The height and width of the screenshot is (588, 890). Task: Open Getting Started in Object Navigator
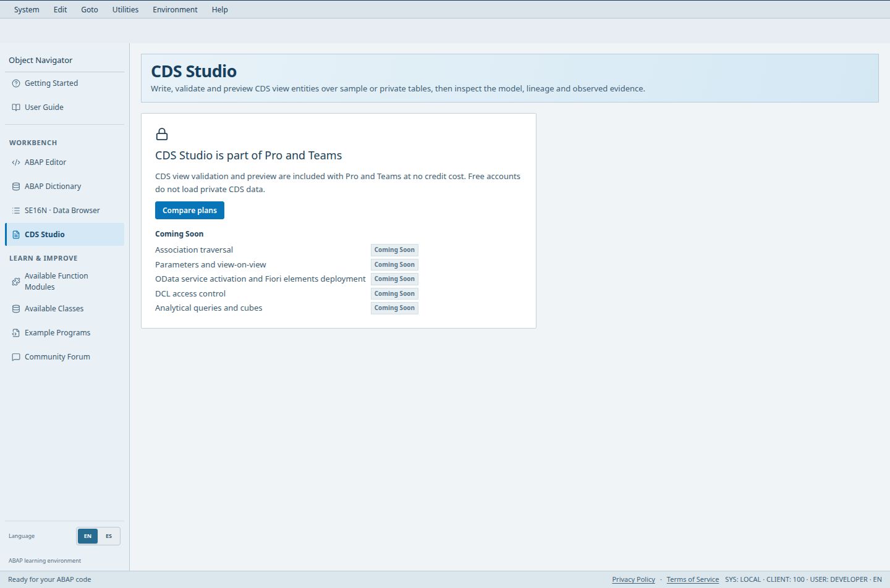point(65,83)
